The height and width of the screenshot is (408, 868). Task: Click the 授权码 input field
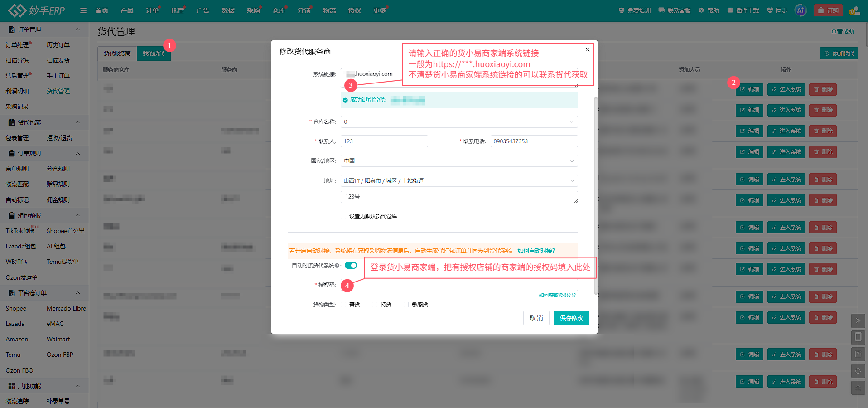click(459, 285)
